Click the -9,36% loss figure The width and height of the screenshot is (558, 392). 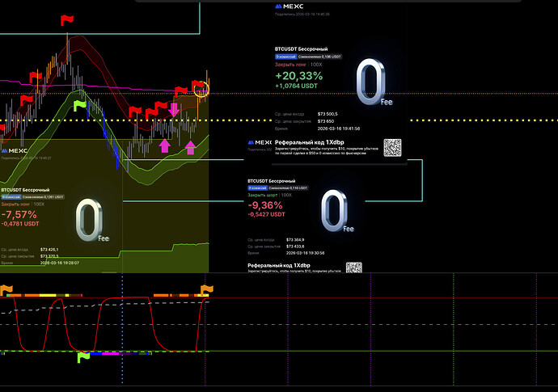[x=265, y=205]
